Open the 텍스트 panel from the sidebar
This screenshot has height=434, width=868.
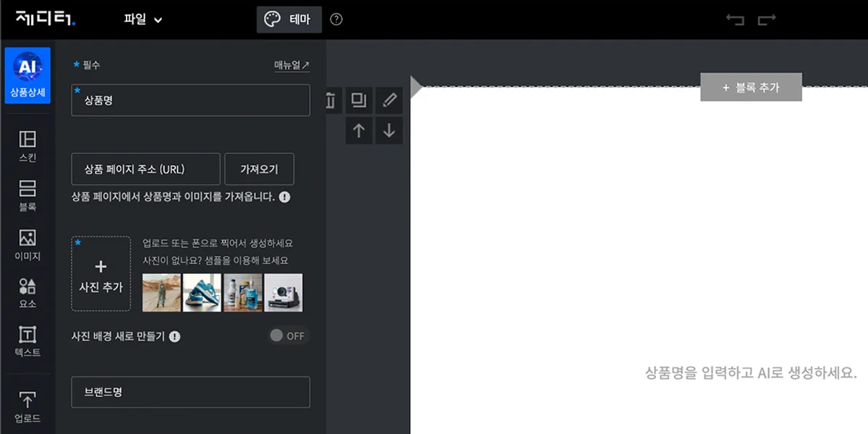[28, 339]
